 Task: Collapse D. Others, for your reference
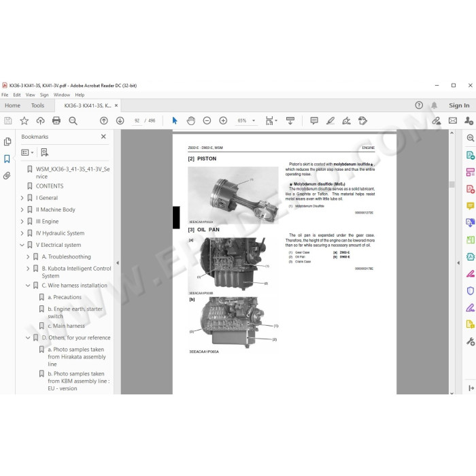[x=28, y=338]
